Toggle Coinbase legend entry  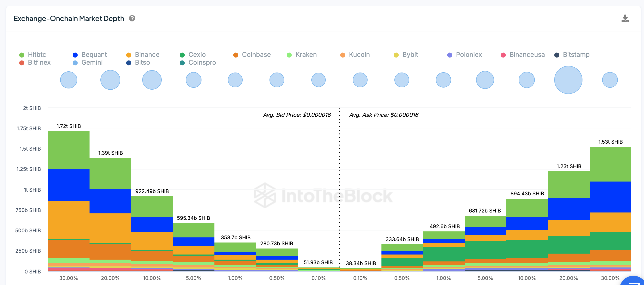252,55
